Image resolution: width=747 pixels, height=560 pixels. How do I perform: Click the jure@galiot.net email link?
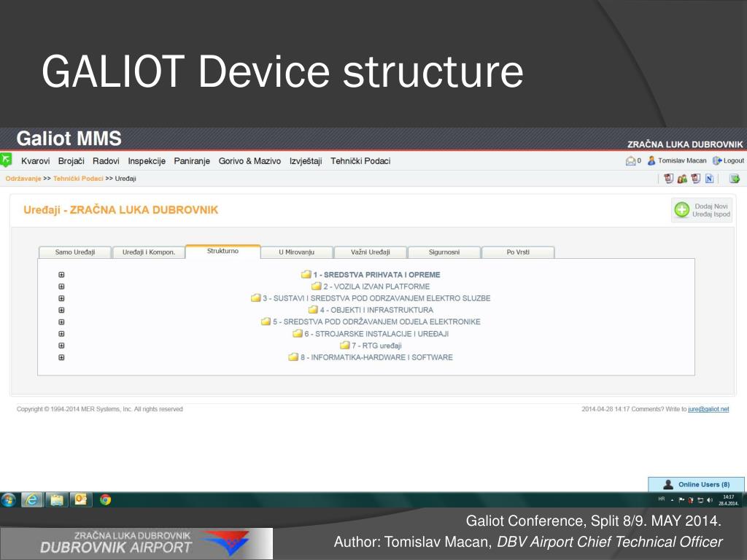tap(708, 409)
